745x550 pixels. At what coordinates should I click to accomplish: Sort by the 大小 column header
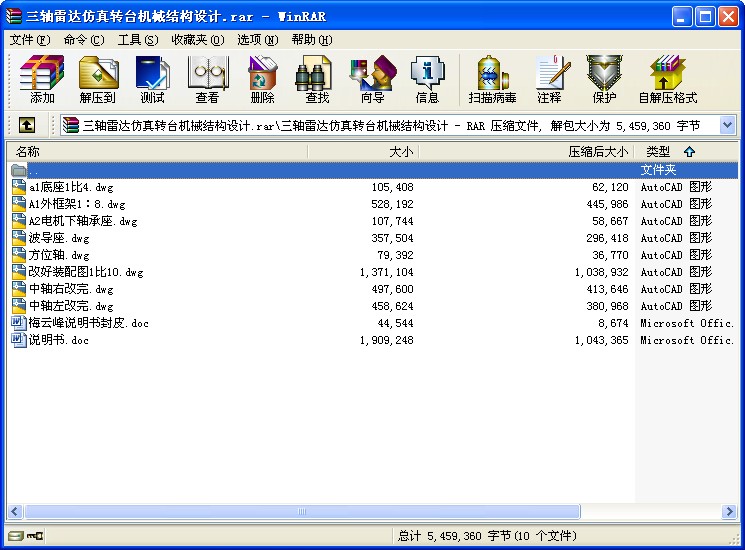pyautogui.click(x=363, y=152)
